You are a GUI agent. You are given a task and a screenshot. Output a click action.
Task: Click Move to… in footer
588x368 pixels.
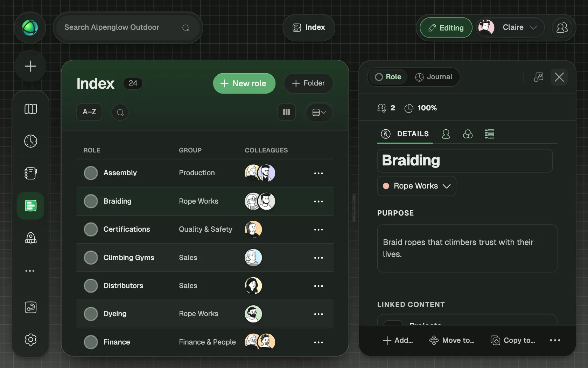[x=452, y=340]
